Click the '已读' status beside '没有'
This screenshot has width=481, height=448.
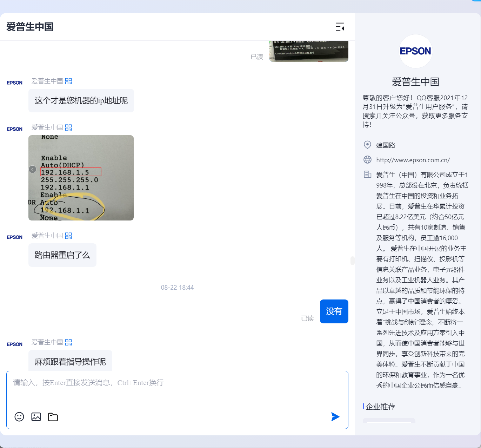coord(307,318)
